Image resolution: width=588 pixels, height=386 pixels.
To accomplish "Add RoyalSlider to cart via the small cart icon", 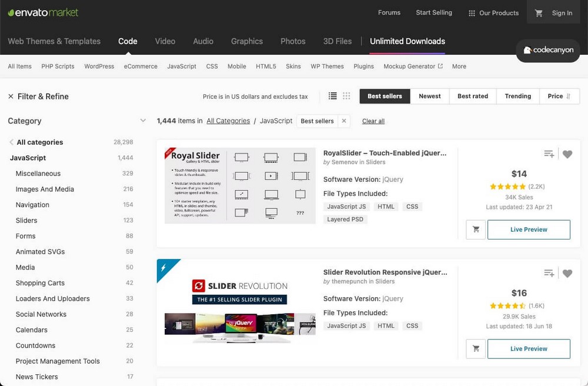I will coord(476,229).
